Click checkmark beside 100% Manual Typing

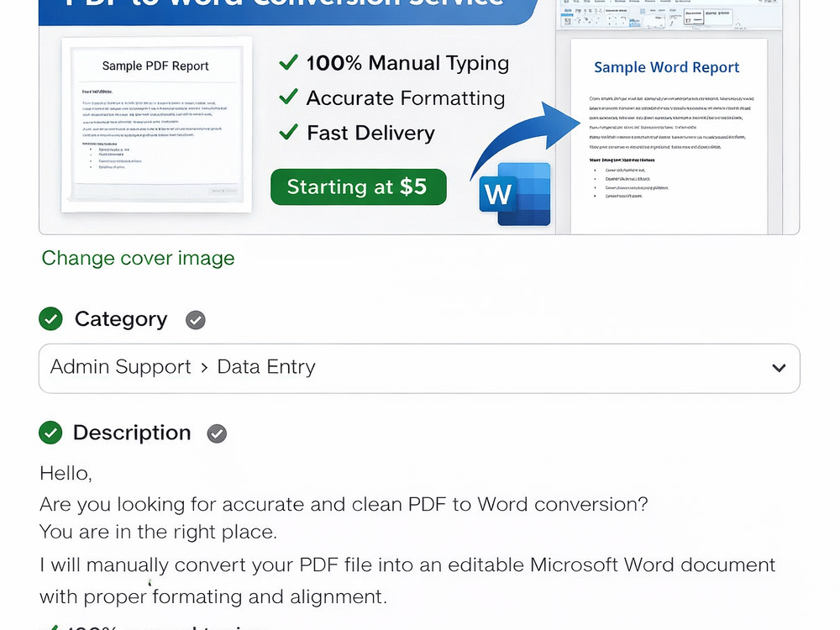[288, 63]
